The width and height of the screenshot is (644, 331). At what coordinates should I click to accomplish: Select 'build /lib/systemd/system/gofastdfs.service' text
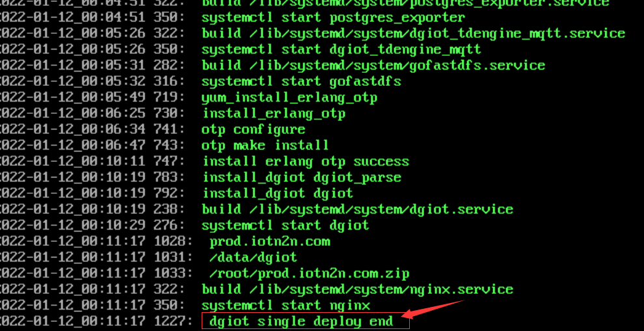373,66
